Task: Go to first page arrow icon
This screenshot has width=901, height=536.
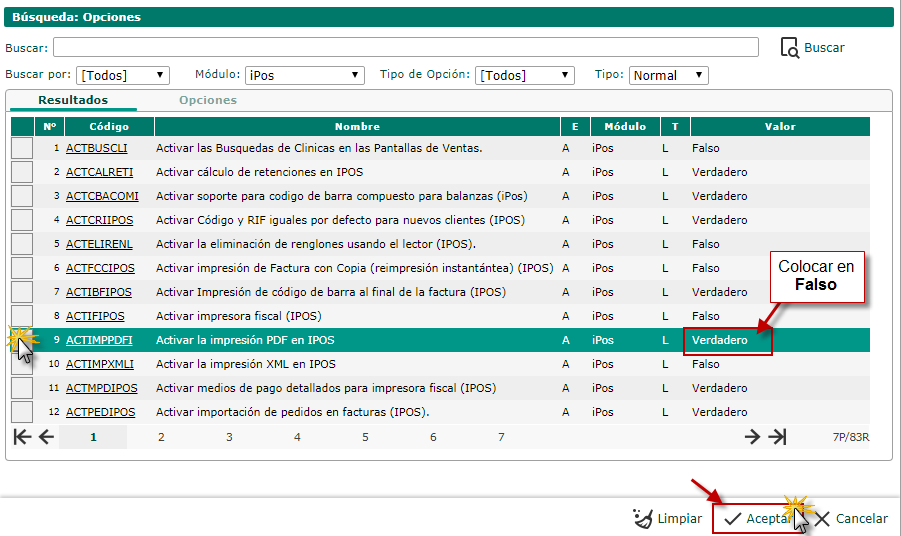Action: coord(22,437)
